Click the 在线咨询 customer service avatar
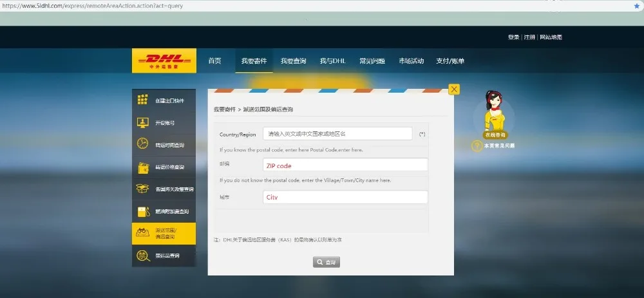This screenshot has height=298, width=644. pyautogui.click(x=495, y=114)
